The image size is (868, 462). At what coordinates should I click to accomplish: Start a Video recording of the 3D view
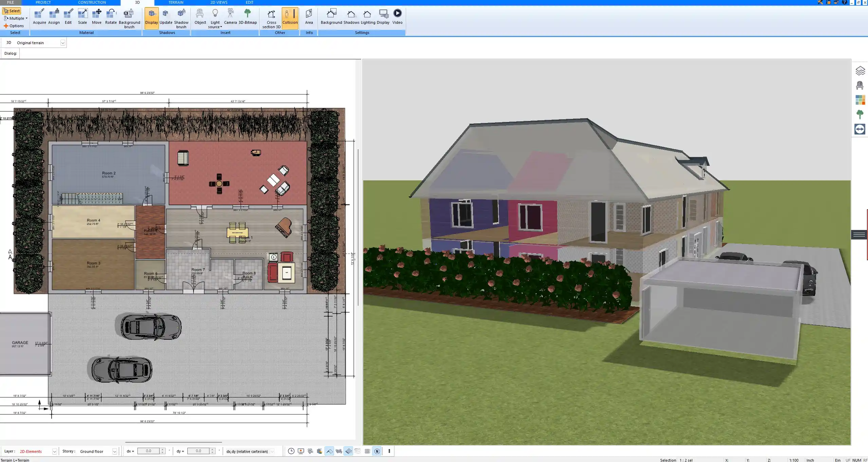pos(397,16)
